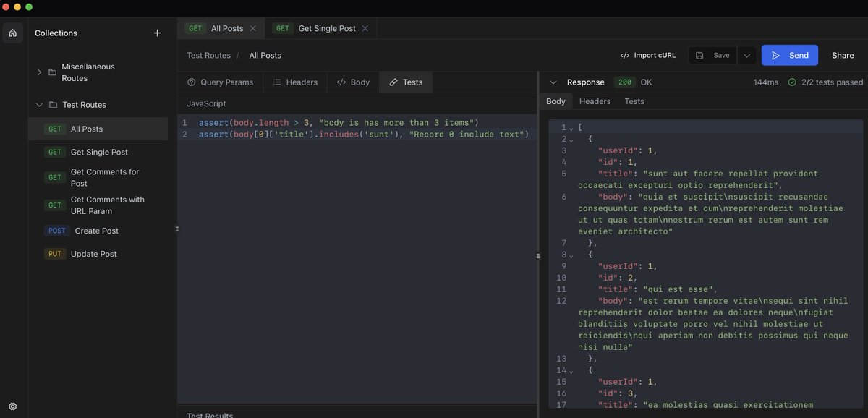Fold JSON object at line 8
Image resolution: width=868 pixels, height=418 pixels.
(571, 255)
